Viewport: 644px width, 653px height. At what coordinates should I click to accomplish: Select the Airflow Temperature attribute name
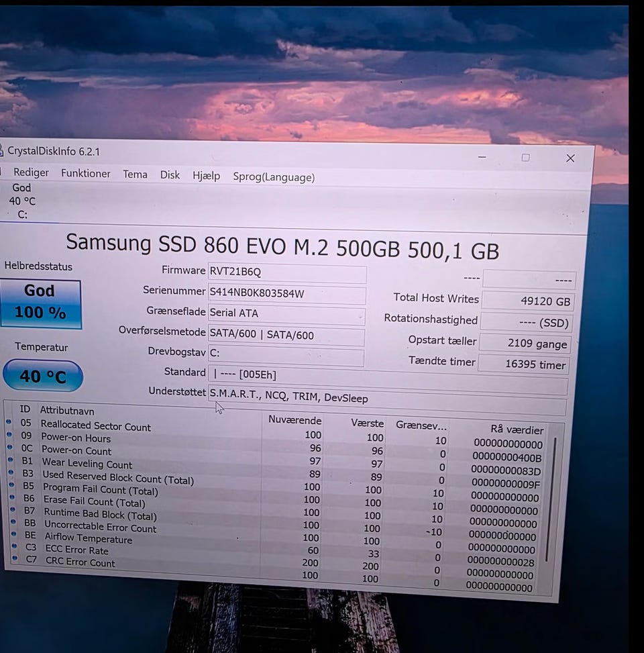(x=89, y=538)
